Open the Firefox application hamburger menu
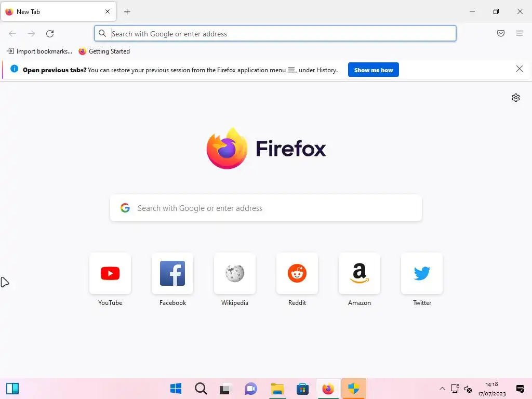Viewport: 532px width, 399px height. point(519,33)
